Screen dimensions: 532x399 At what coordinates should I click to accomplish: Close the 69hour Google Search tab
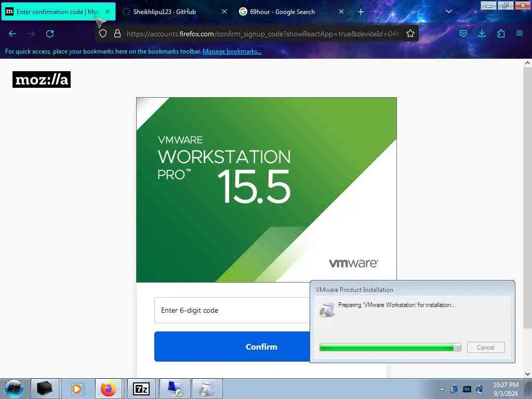341,11
